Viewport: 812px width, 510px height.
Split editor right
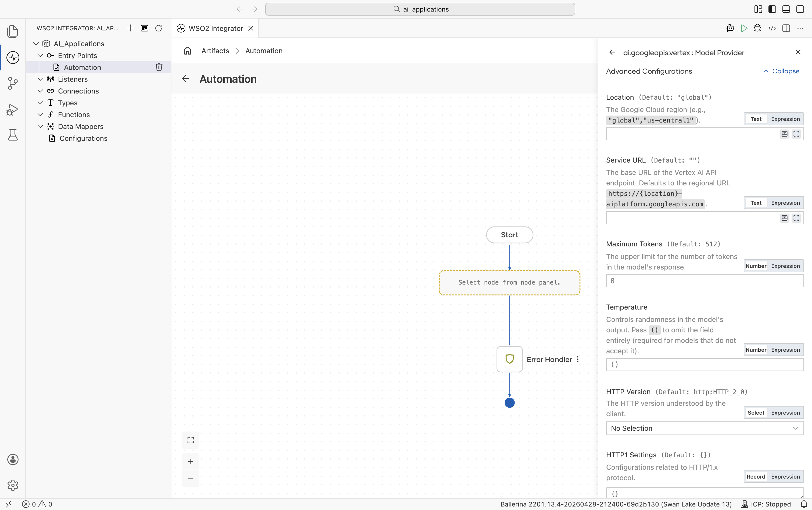point(786,28)
